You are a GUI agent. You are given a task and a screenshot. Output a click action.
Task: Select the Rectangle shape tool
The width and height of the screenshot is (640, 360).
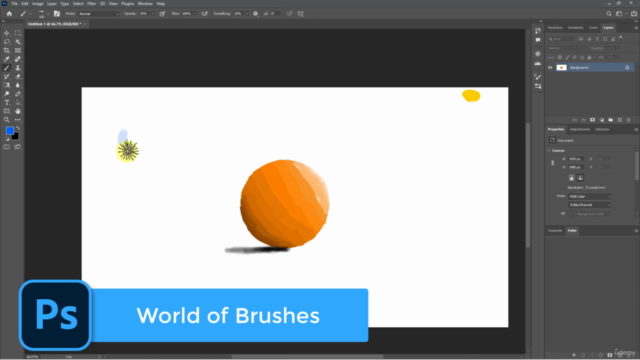7,111
